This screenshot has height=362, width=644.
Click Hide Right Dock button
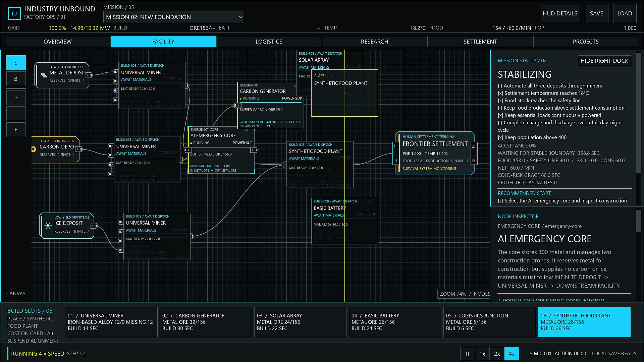[x=604, y=61]
